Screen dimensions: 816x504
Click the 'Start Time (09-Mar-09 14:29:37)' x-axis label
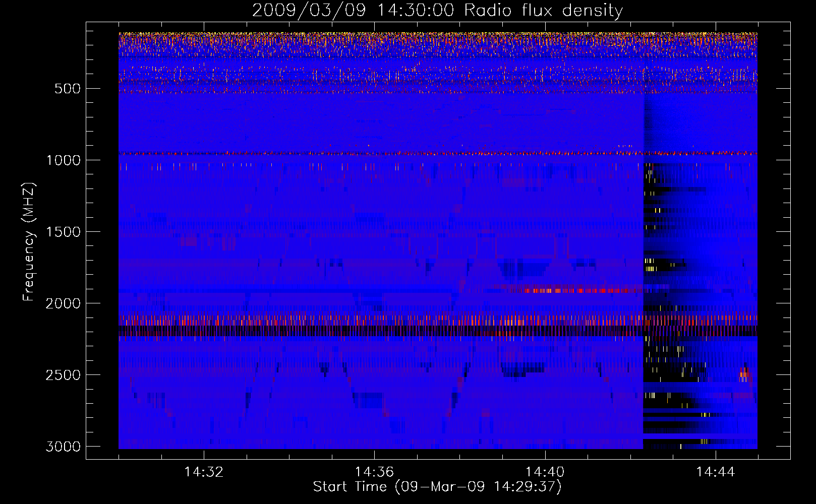(437, 487)
